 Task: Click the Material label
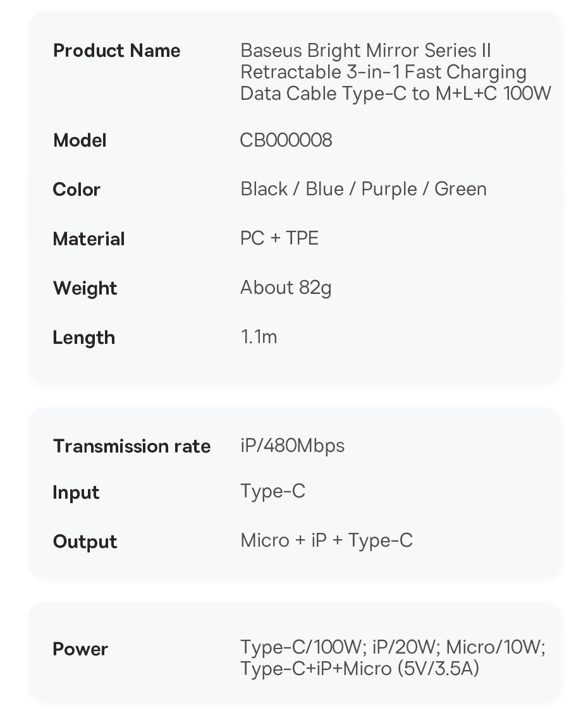[x=89, y=239]
